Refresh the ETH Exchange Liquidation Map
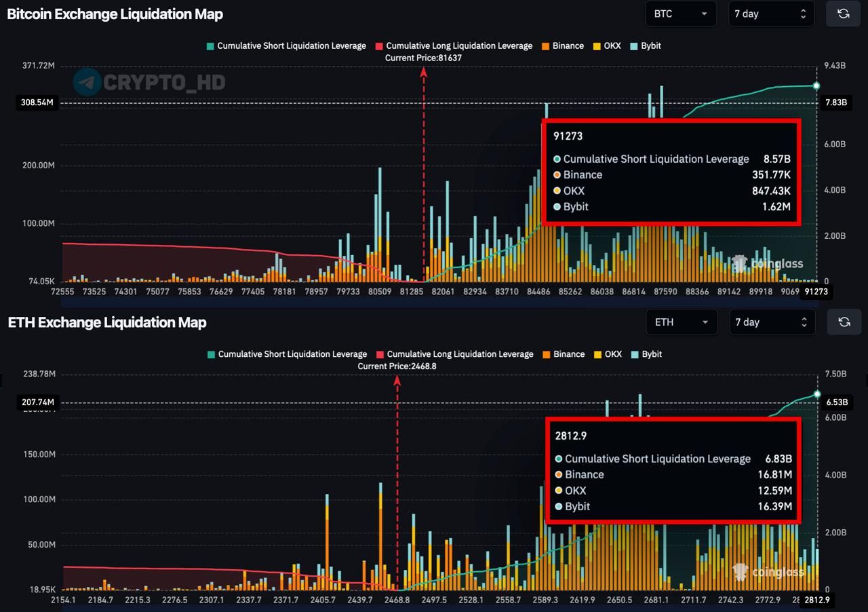The height and width of the screenshot is (612, 868). (844, 322)
